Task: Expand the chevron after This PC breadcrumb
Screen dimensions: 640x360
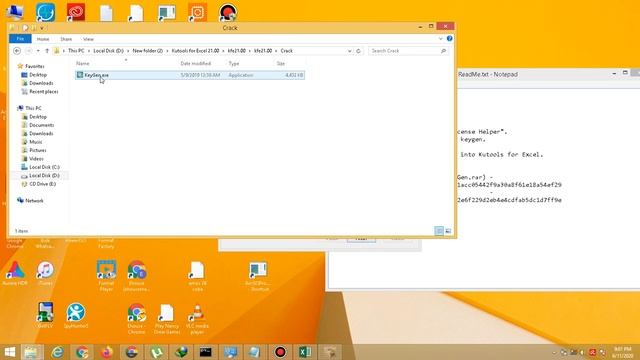Action: 89,51
